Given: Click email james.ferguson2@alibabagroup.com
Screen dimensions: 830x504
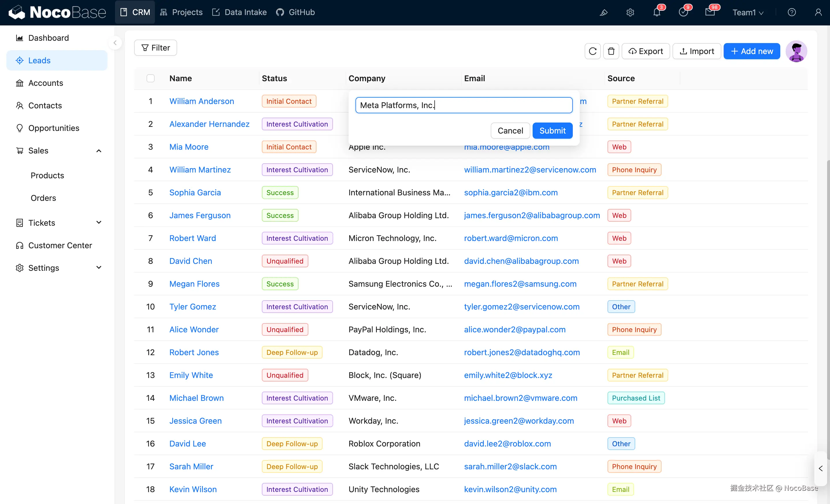Looking at the screenshot, I should click(532, 215).
